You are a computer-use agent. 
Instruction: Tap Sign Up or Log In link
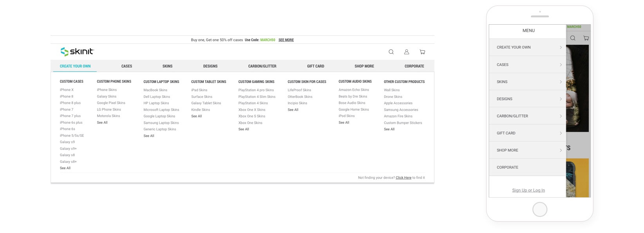(x=528, y=190)
